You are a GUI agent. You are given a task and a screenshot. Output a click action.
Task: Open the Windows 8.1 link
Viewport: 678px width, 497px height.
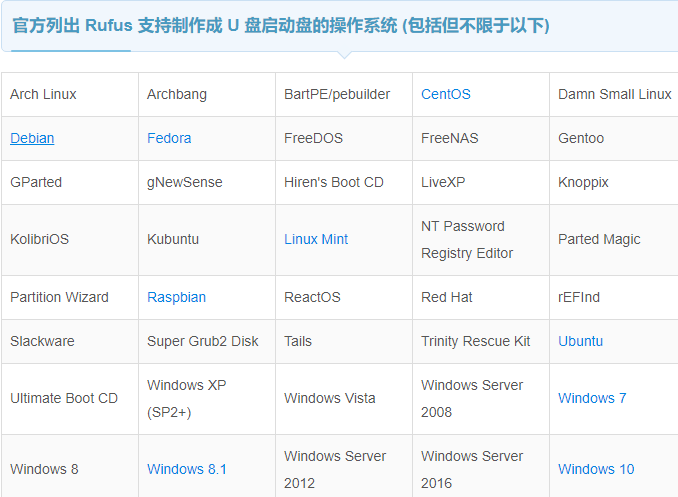(187, 469)
